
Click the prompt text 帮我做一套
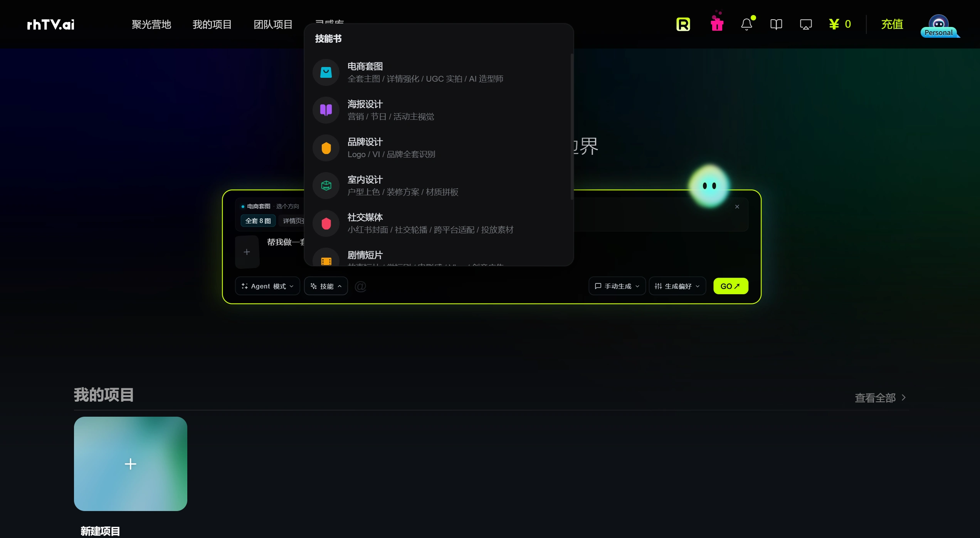pyautogui.click(x=286, y=242)
